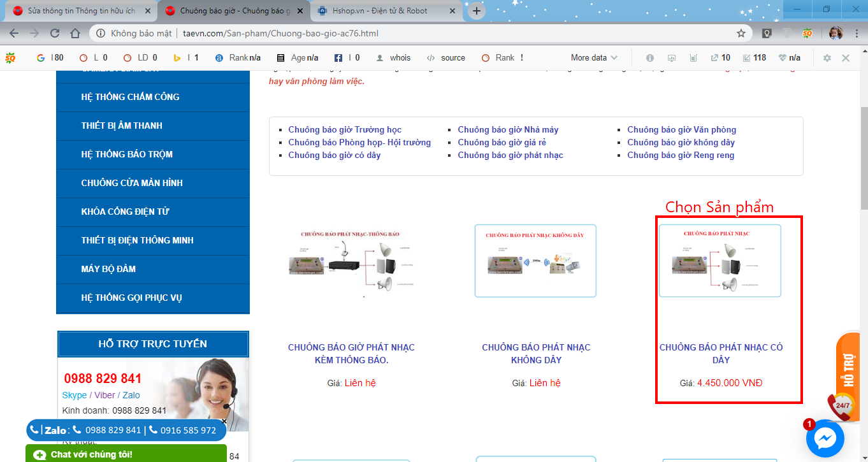Check Alexa Rank n/a parameter

pyautogui.click(x=238, y=57)
